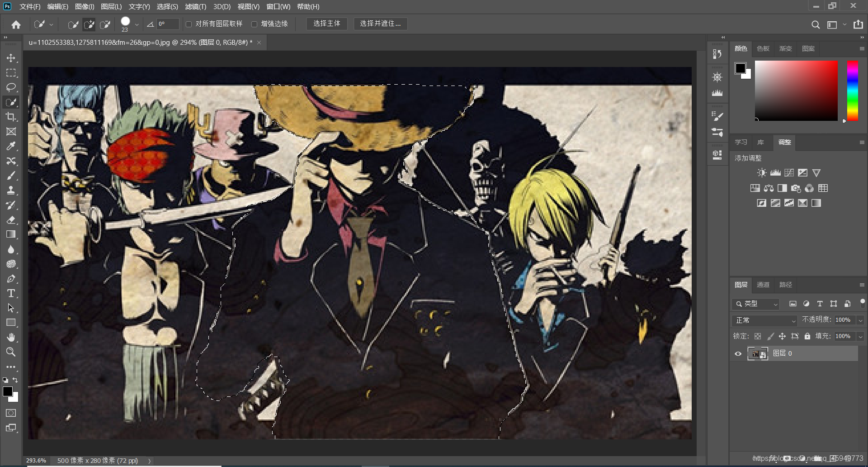
Task: Select the Brush tool
Action: (x=11, y=176)
